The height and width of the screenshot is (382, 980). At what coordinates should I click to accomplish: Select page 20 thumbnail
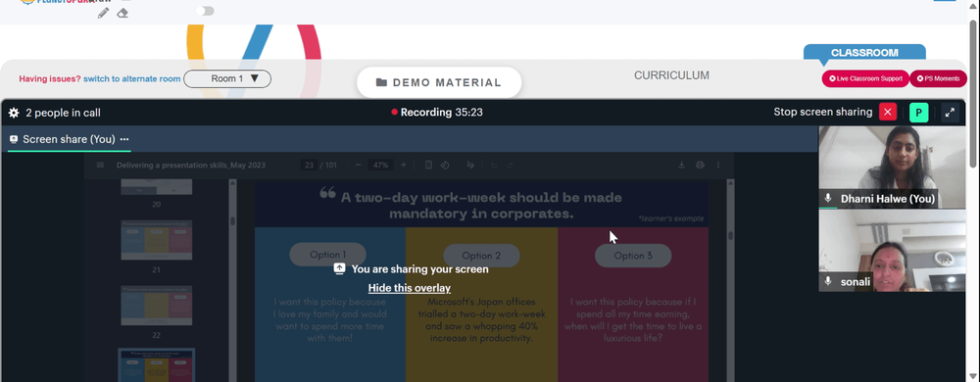coord(156,187)
